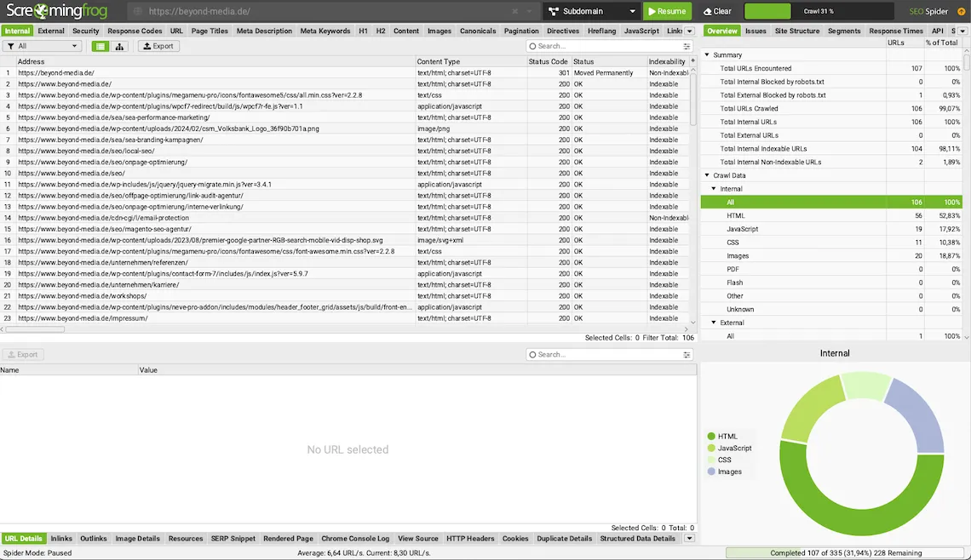The image size is (971, 560).
Task: Export the Internal table data
Action: pyautogui.click(x=158, y=46)
